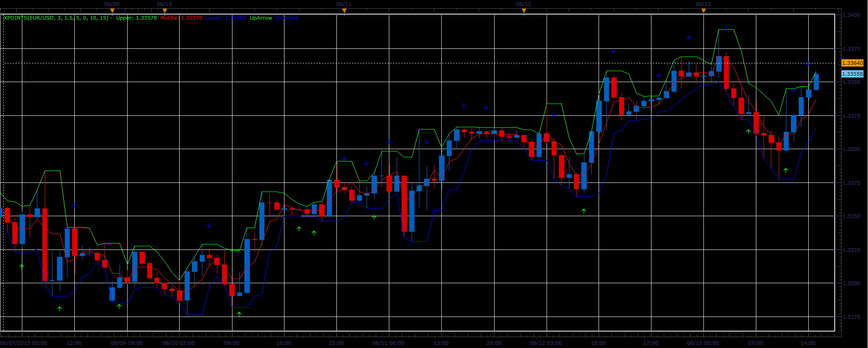Select the XPOINTS(EUR/USD...) indicator label
This screenshot has height=348, width=868.
coord(57,18)
